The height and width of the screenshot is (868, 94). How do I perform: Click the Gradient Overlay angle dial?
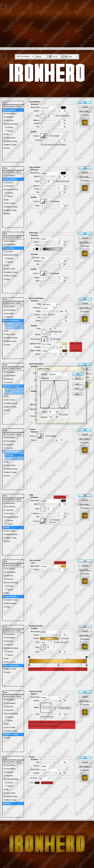coord(43,647)
